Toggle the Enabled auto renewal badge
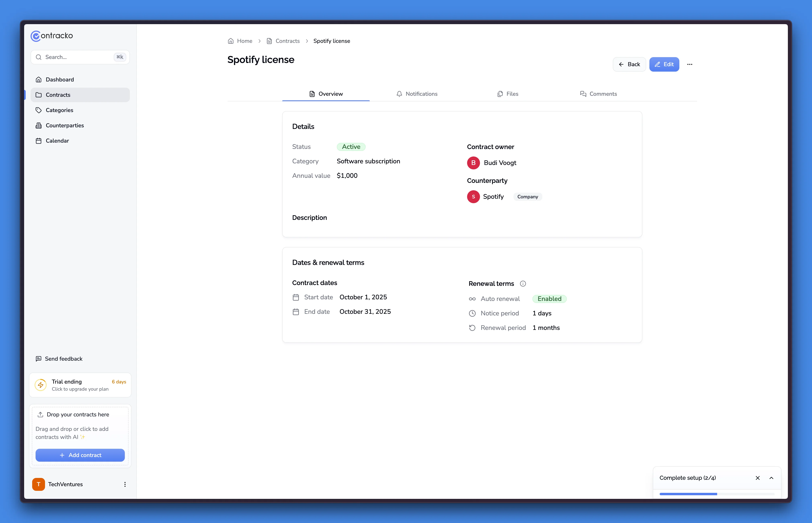Screen dimensions: 812x523 pos(550,299)
